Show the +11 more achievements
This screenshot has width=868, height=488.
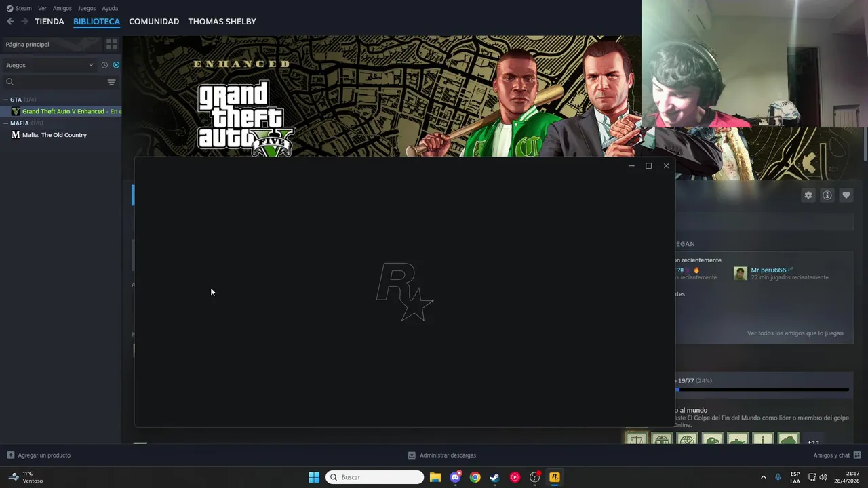pyautogui.click(x=813, y=442)
